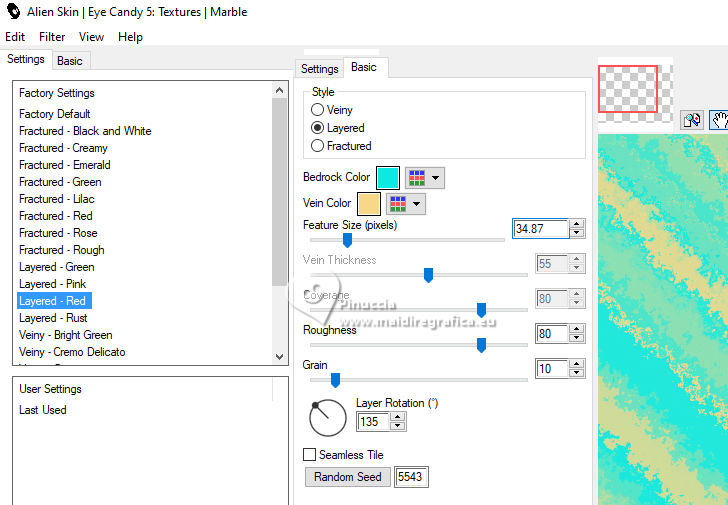The image size is (728, 505).
Task: Open the View menu
Action: (91, 37)
